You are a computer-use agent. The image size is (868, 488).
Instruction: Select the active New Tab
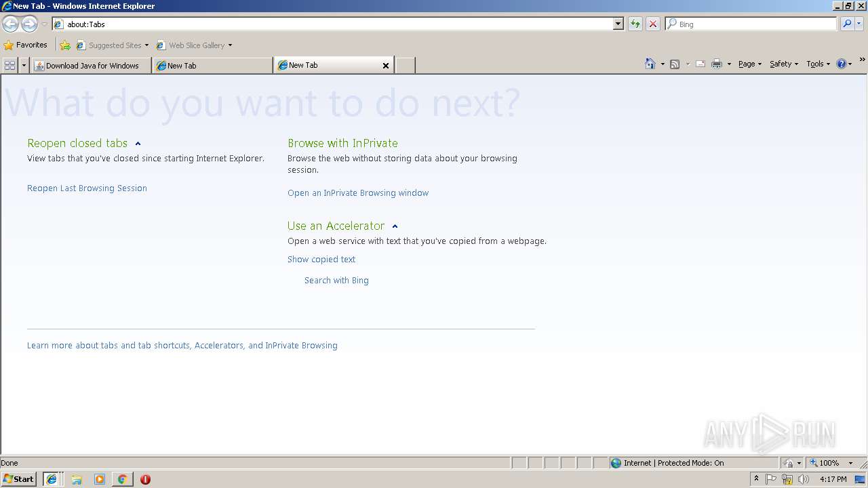click(x=328, y=65)
